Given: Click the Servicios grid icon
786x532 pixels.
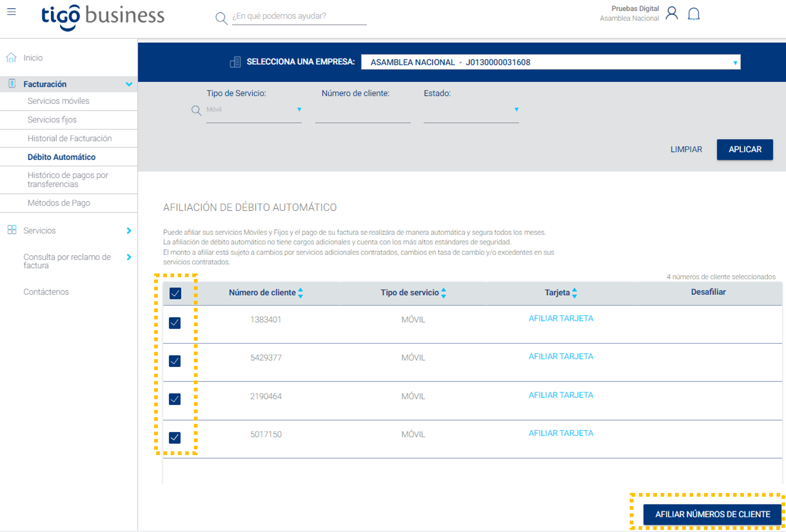Looking at the screenshot, I should 12,230.
